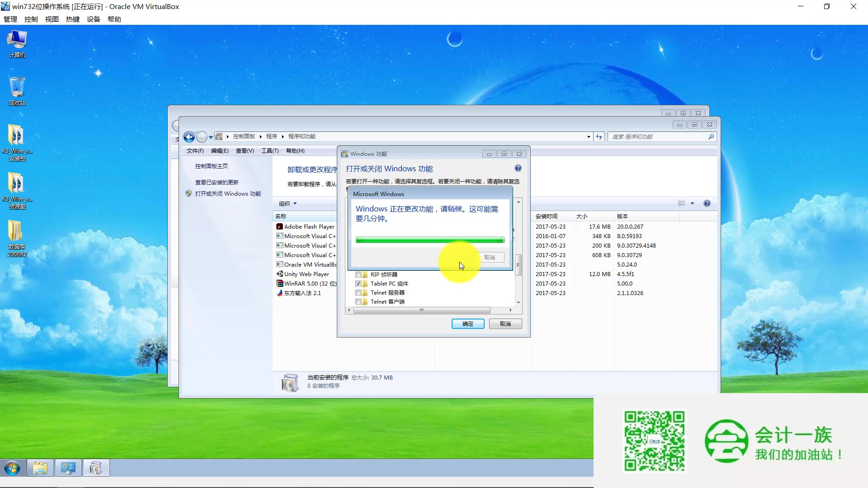Open the 帮助(H) menu
868x488 pixels.
[295, 151]
